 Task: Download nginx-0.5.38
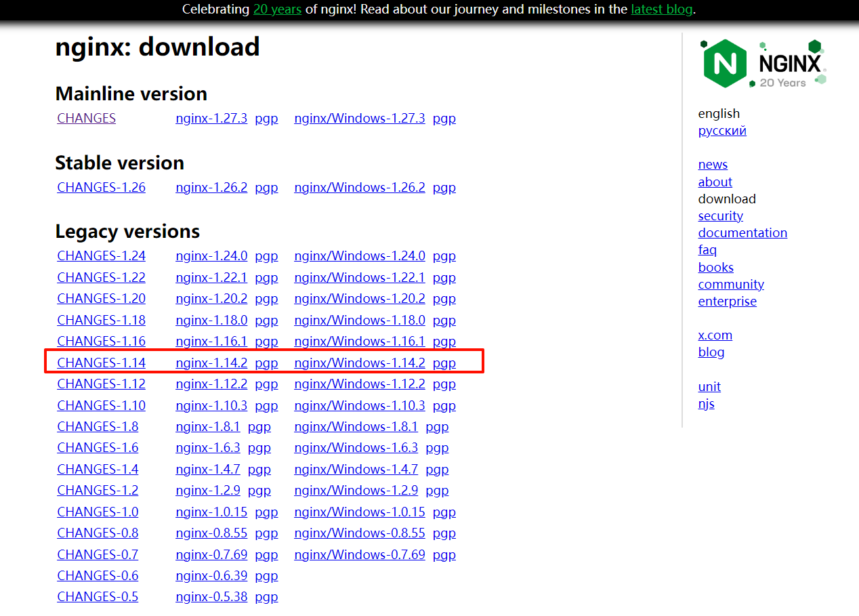(211, 596)
